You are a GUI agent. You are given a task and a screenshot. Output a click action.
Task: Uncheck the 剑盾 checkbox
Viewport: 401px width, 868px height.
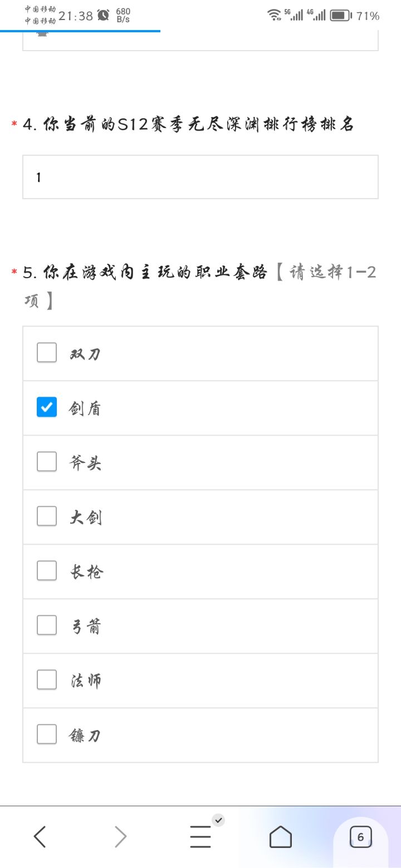(x=47, y=407)
